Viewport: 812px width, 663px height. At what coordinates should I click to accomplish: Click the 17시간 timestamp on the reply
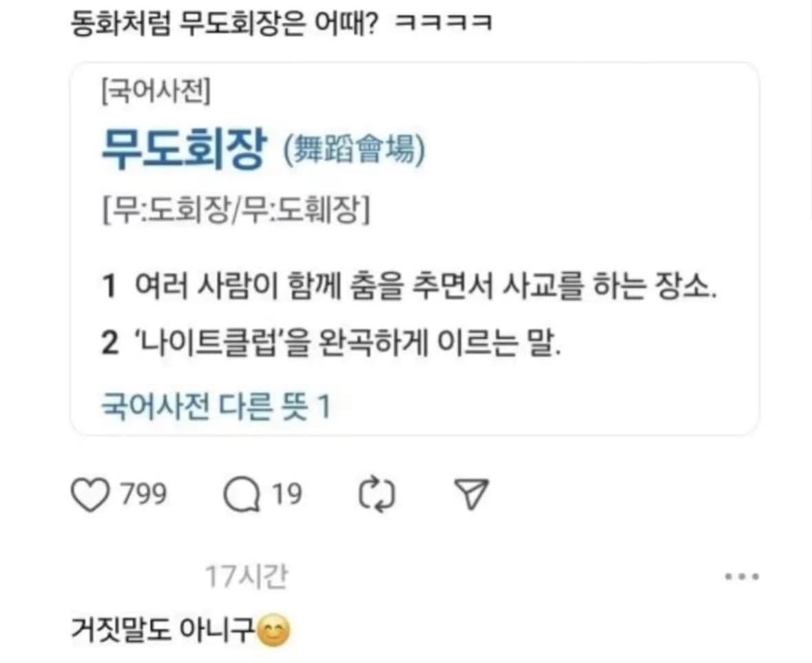tap(246, 576)
